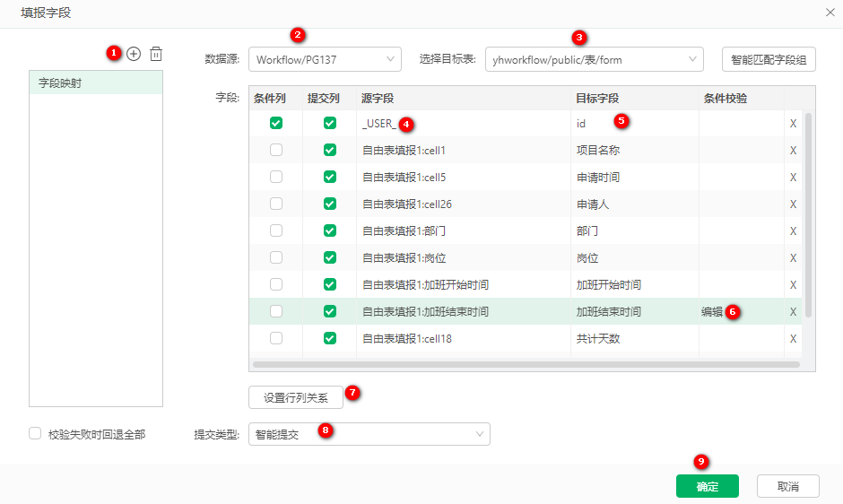Select the 字段映射 list item
This screenshot has height=504, width=843.
(x=96, y=83)
